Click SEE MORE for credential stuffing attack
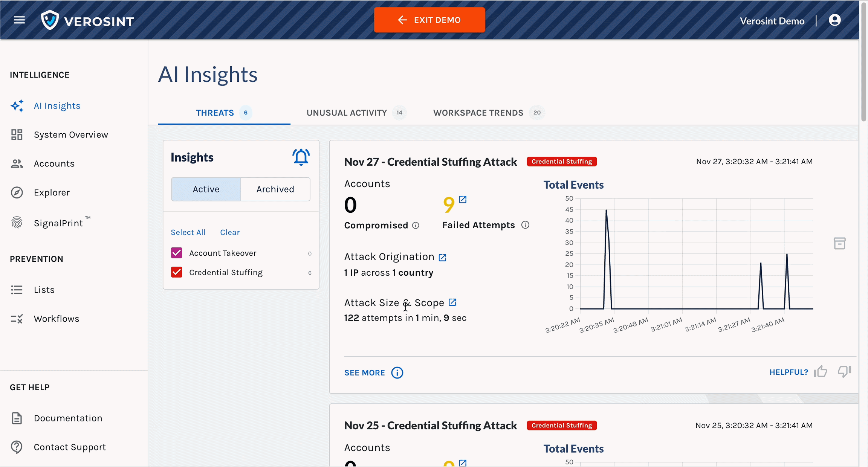 coord(365,373)
